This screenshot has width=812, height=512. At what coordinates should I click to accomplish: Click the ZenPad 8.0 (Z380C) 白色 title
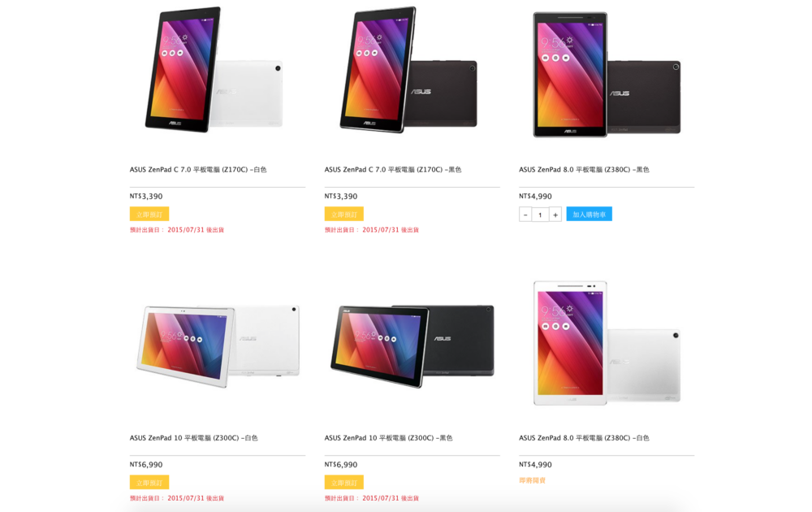pyautogui.click(x=584, y=438)
